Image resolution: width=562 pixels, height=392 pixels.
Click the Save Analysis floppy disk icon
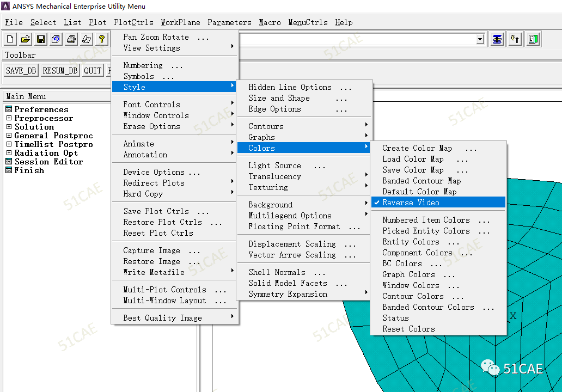(x=41, y=39)
